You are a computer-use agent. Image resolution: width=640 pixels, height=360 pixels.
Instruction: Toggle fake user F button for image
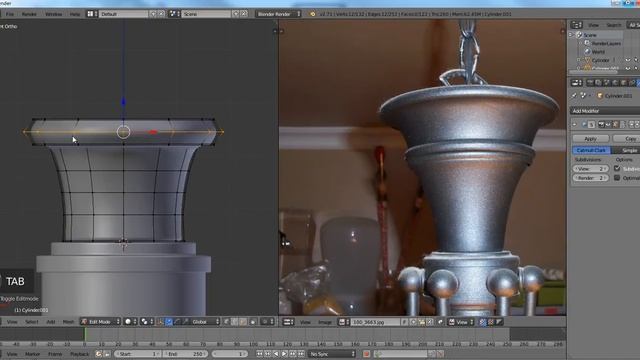404,322
